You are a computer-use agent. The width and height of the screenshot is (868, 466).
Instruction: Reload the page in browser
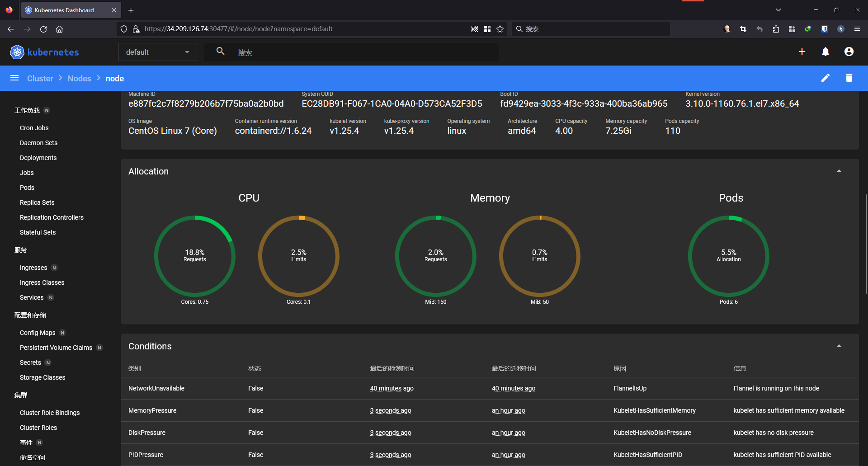(43, 29)
